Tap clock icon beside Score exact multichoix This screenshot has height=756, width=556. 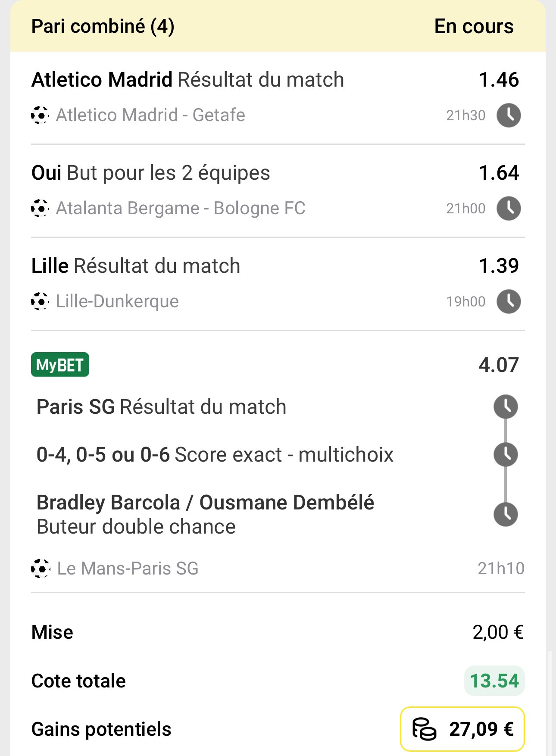coord(506,454)
